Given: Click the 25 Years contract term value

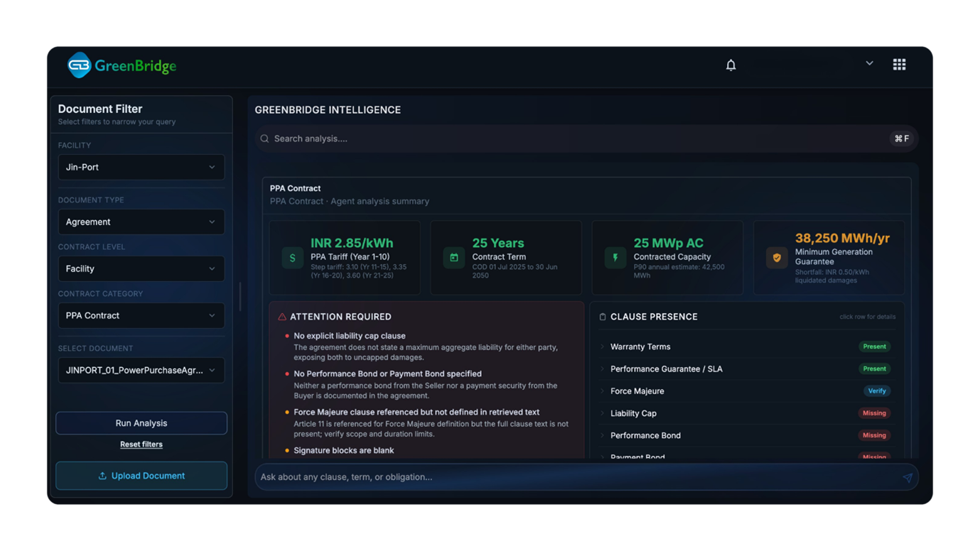Looking at the screenshot, I should [498, 243].
